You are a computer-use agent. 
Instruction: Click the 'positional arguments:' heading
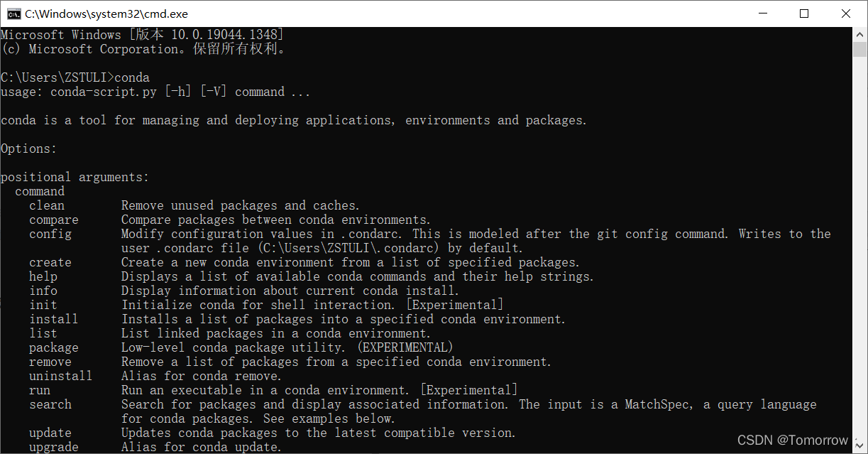[x=75, y=177]
